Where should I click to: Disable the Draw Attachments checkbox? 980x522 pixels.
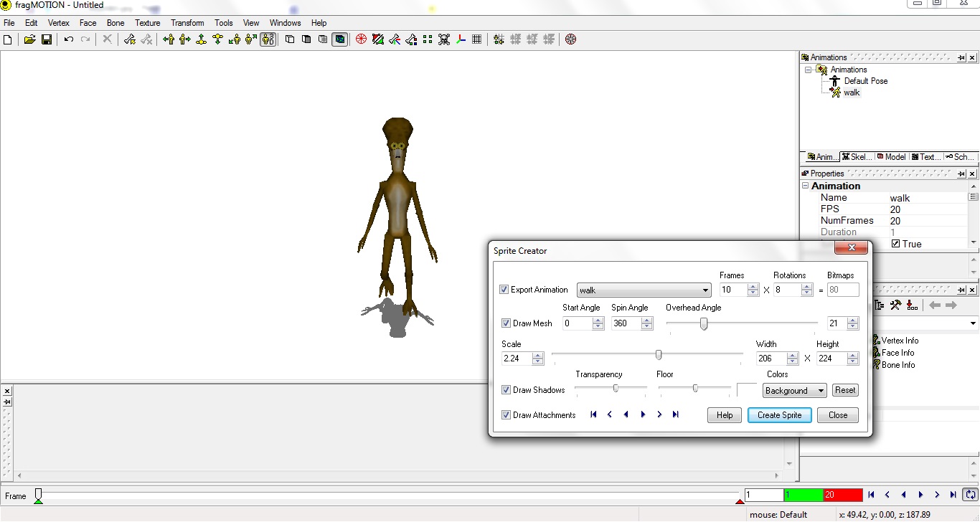[x=506, y=415]
